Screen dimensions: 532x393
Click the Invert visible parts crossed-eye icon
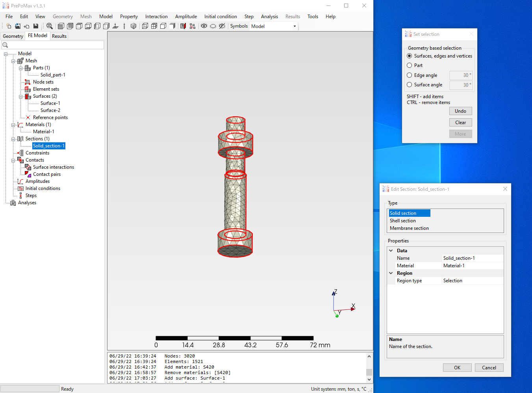pyautogui.click(x=222, y=26)
